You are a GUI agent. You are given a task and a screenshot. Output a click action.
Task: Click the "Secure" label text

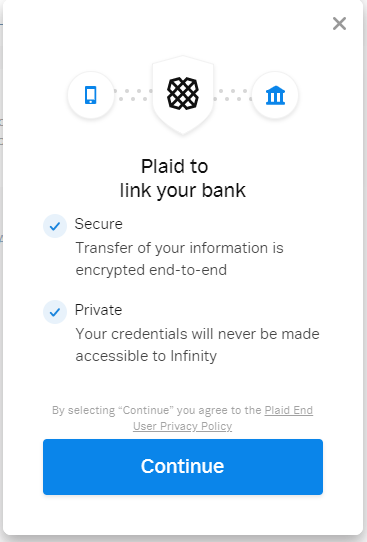point(98,224)
